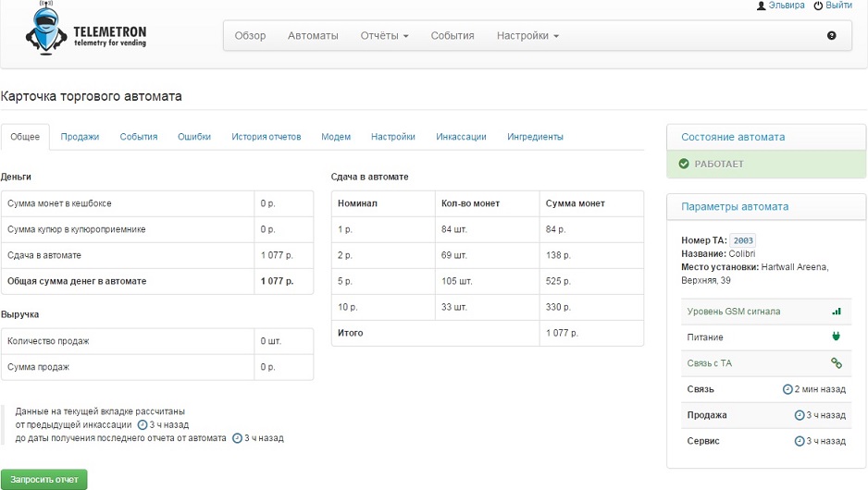
Task: Click the Карточка торгового автомата page heading
Action: pos(92,96)
